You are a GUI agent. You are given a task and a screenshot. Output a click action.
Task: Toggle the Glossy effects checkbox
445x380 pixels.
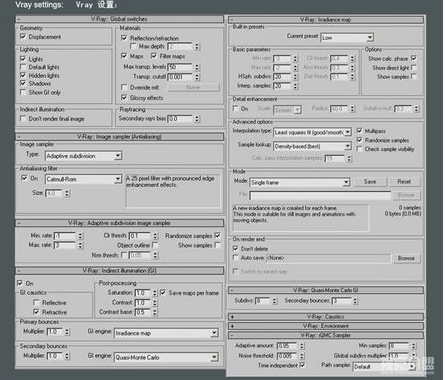click(124, 97)
